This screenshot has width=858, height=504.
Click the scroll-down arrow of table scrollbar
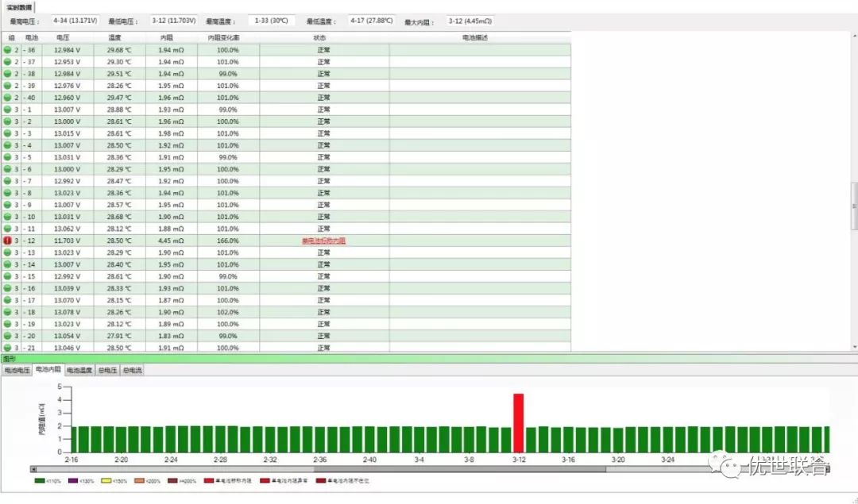click(x=854, y=347)
